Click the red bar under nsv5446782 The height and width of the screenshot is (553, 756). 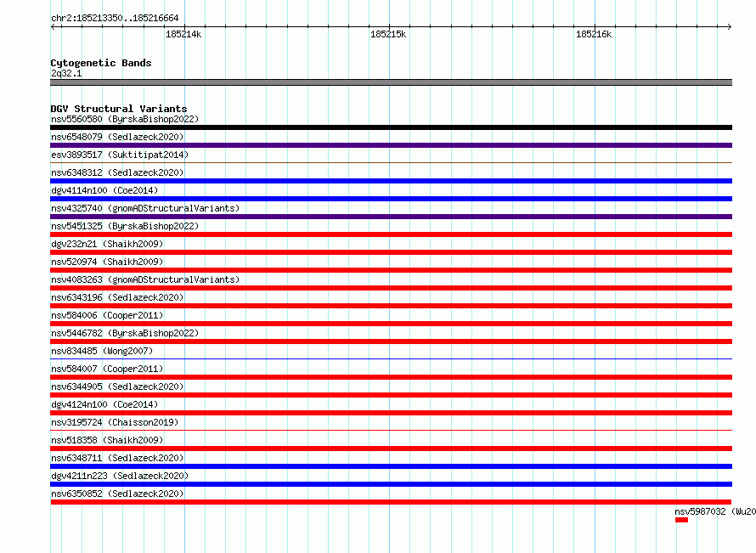click(x=391, y=341)
